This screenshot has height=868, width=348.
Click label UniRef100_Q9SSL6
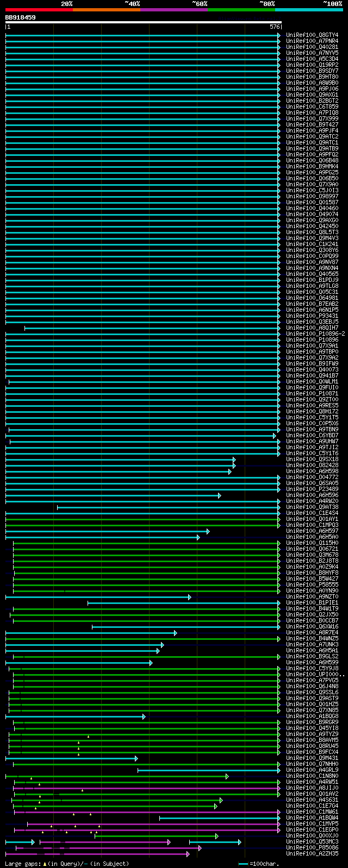pyautogui.click(x=312, y=693)
